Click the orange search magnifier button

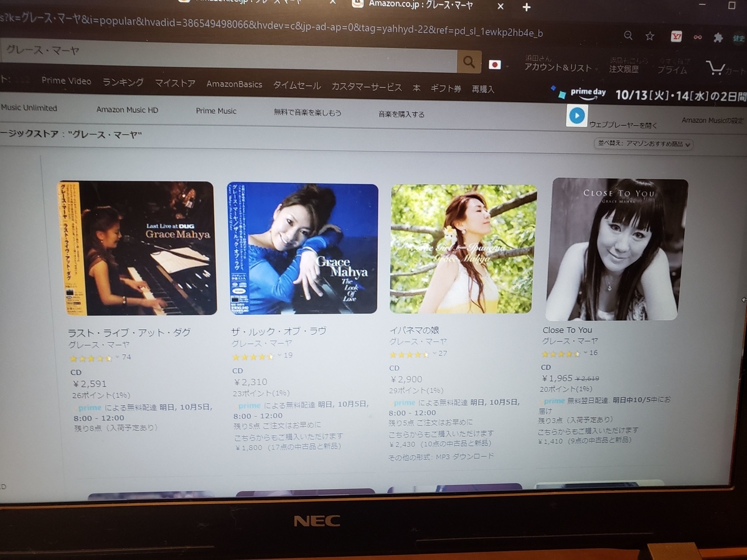tap(469, 62)
